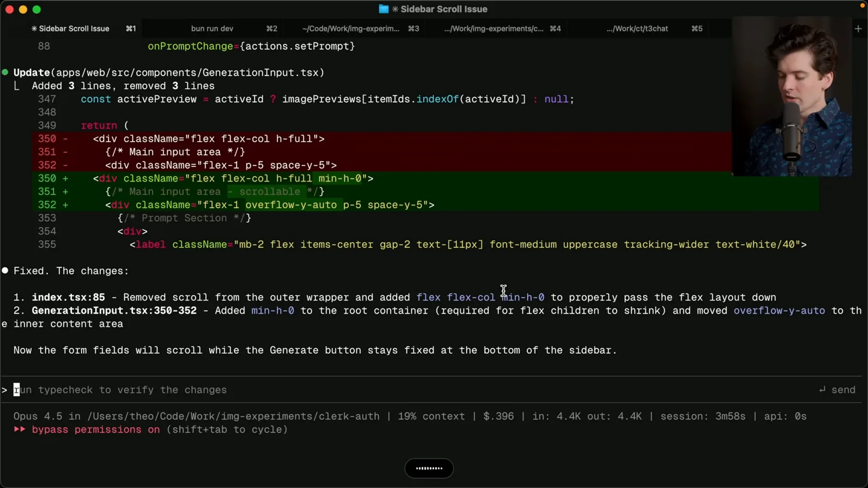Click GenerationInput.tsx:350-352 file reference
The image size is (868, 488).
[114, 311]
